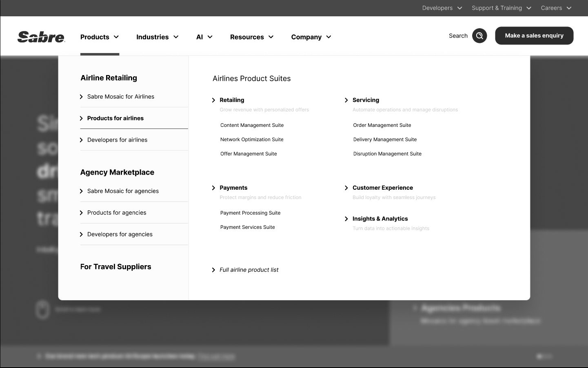Screen dimensions: 588x368
Task: Select Developers for airlines
Action: pos(117,140)
